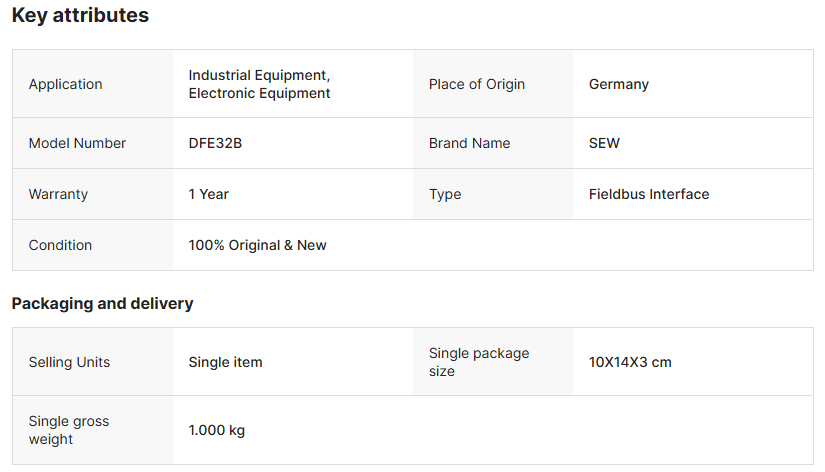The height and width of the screenshot is (472, 825).
Task: Click the DFE32B model value
Action: [215, 143]
